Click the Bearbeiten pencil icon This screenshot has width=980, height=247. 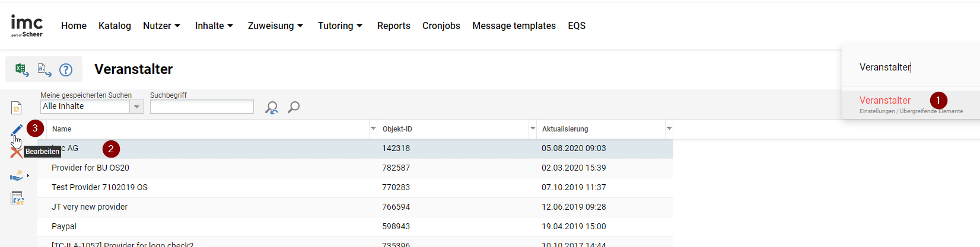point(17,130)
